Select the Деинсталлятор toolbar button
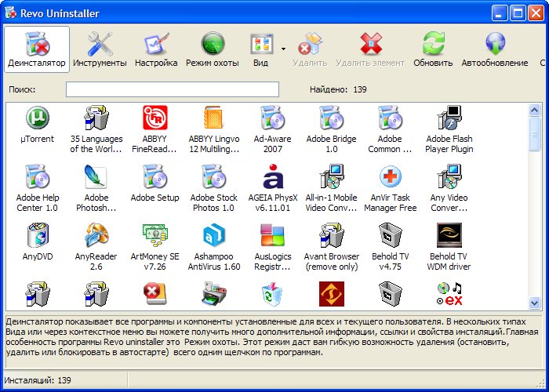 point(37,49)
